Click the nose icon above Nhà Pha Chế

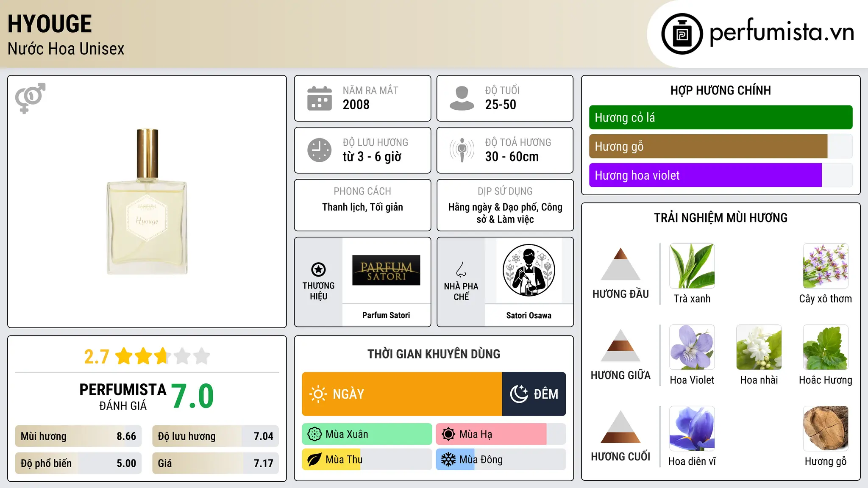click(x=461, y=269)
